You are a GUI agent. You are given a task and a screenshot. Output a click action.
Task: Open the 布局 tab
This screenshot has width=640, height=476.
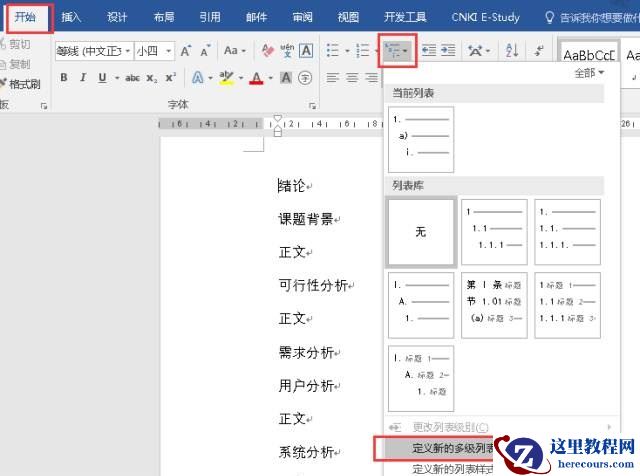[x=164, y=17]
